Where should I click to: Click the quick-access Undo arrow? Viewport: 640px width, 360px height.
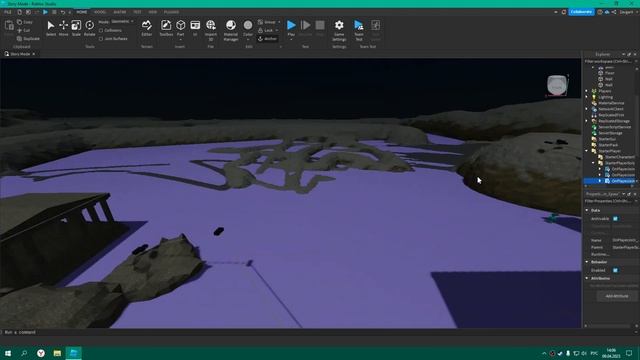[62, 12]
